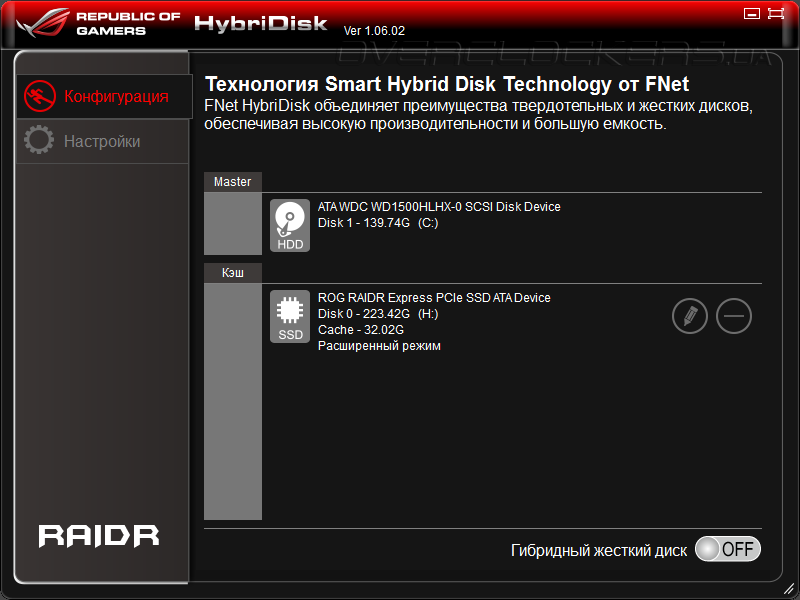Click the Расширенный режим mode label
Viewport: 800px width, 600px height.
tap(379, 346)
